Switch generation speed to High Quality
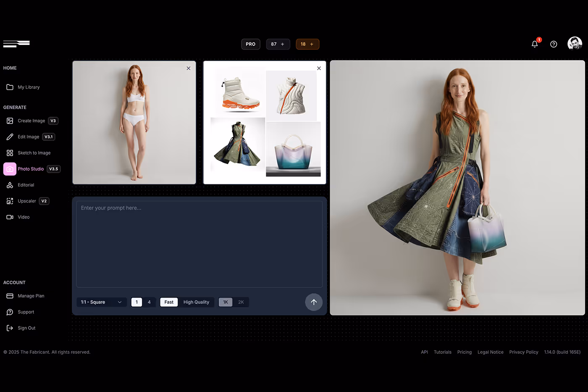 click(196, 302)
